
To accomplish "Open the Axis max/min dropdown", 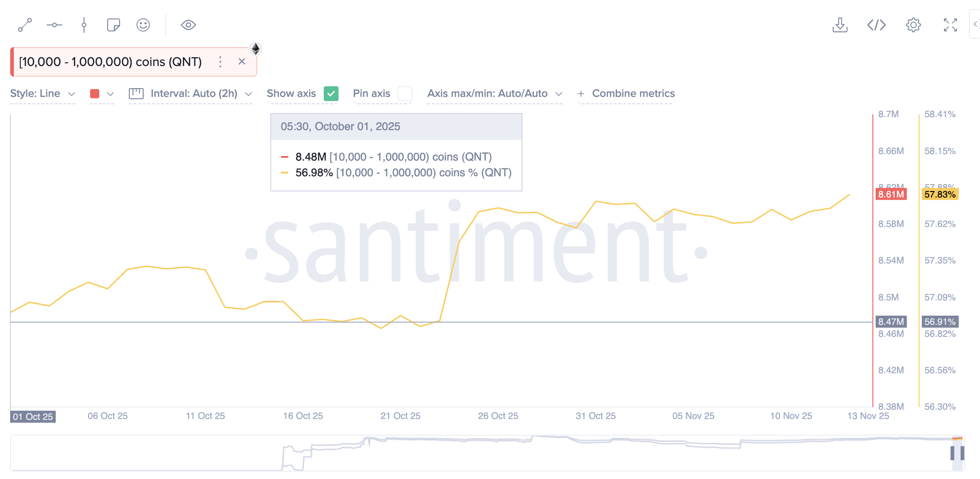I will point(495,93).
